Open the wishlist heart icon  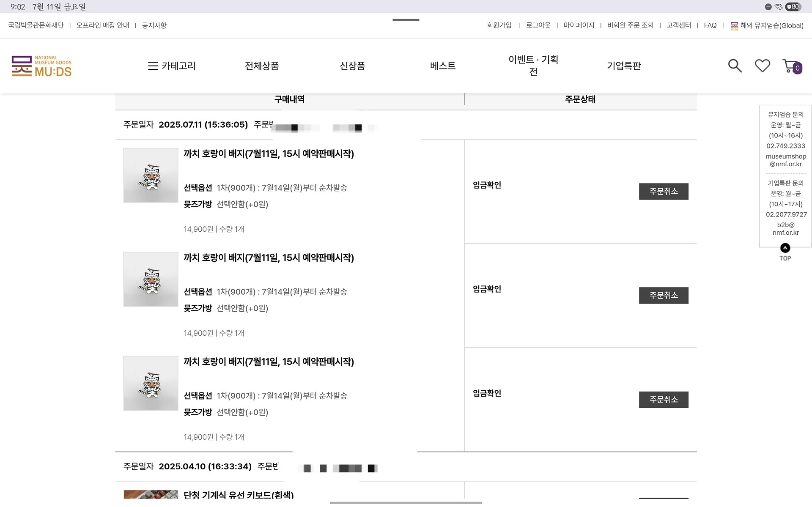762,66
